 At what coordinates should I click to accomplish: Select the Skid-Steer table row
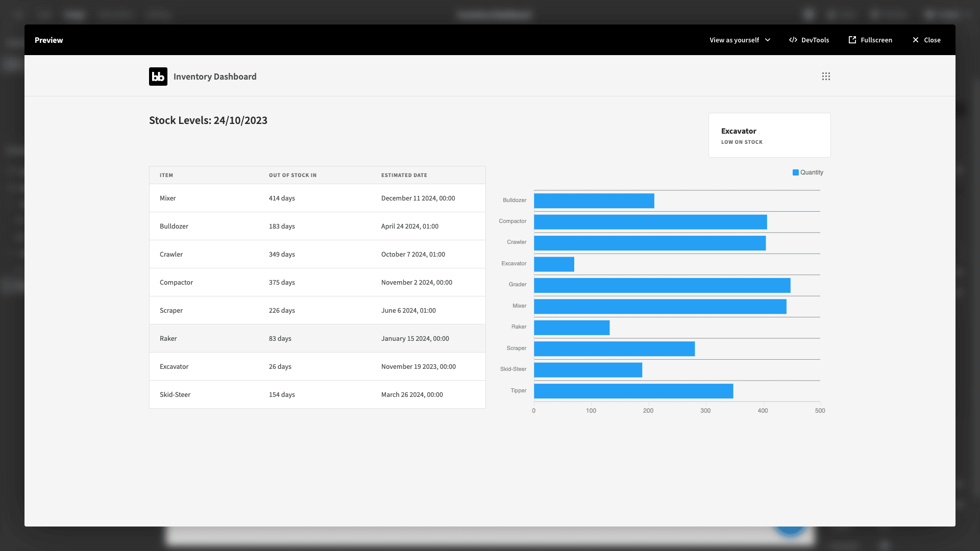pos(317,394)
